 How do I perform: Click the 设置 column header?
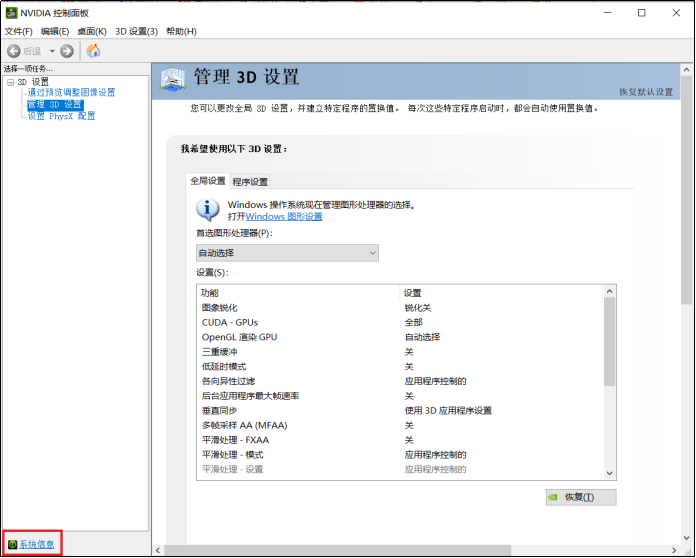coord(501,293)
